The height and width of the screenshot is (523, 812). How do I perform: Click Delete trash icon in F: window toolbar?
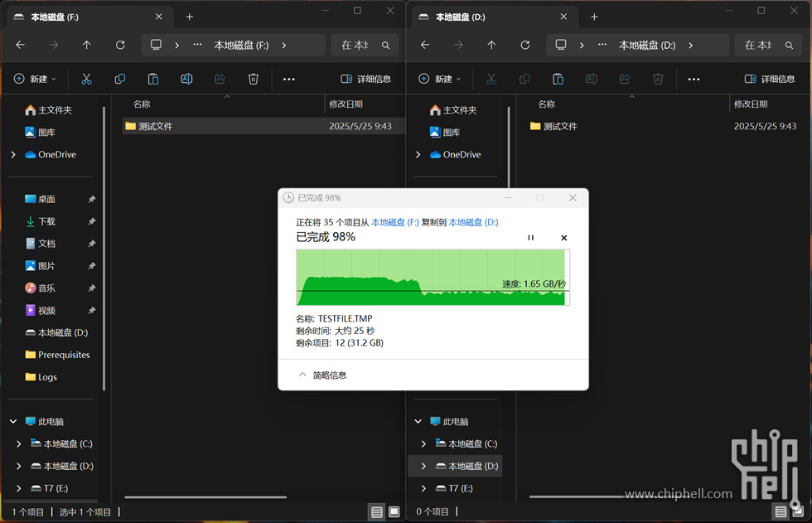click(254, 79)
